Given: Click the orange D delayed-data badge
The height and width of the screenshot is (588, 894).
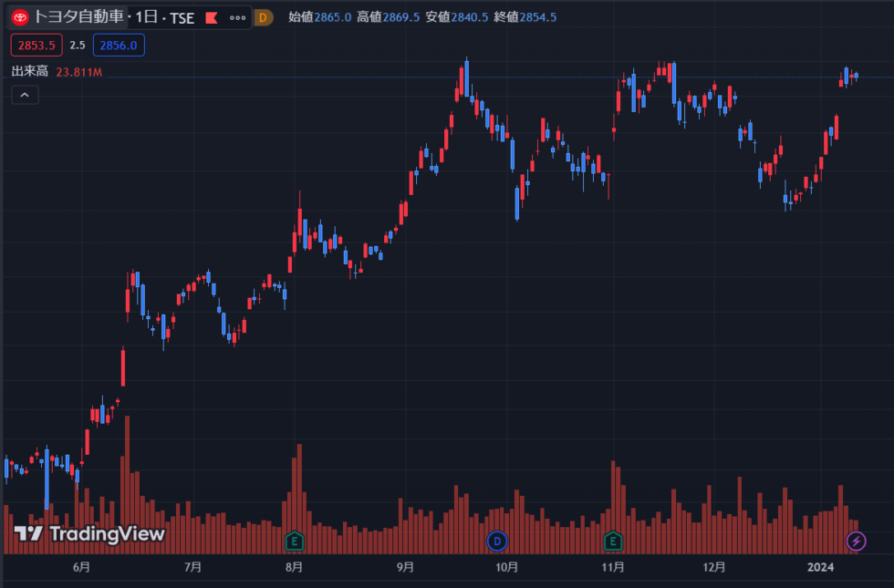Looking at the screenshot, I should (x=263, y=17).
